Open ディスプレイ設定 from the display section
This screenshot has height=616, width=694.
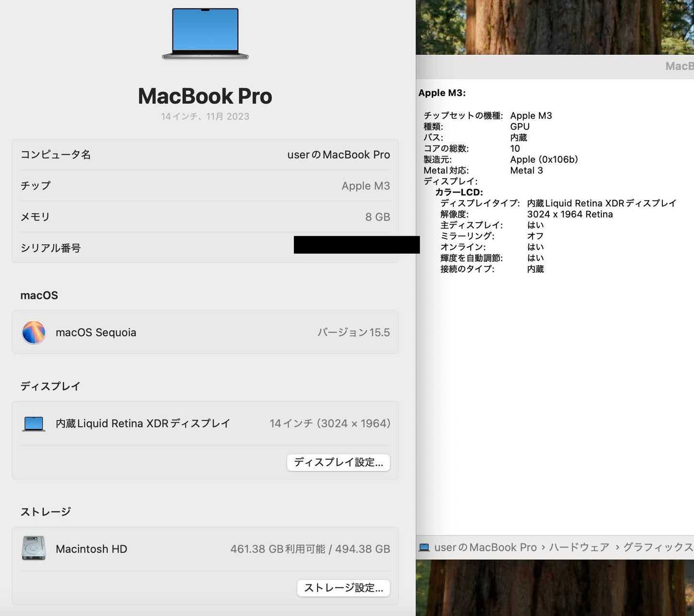(x=338, y=462)
